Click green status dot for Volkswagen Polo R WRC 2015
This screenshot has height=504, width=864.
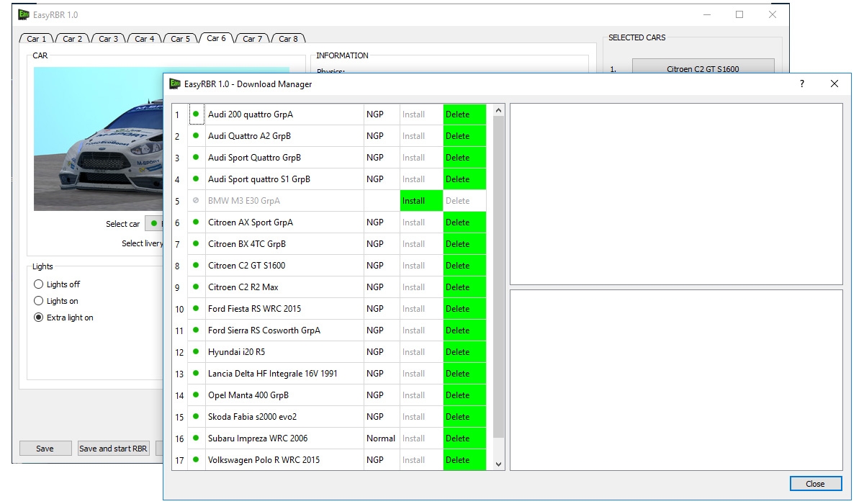(196, 459)
